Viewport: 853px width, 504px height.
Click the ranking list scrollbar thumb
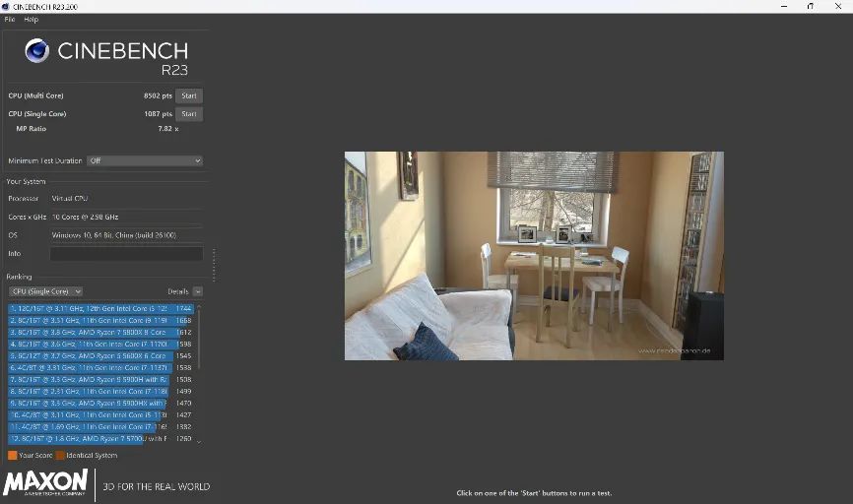coord(199,339)
